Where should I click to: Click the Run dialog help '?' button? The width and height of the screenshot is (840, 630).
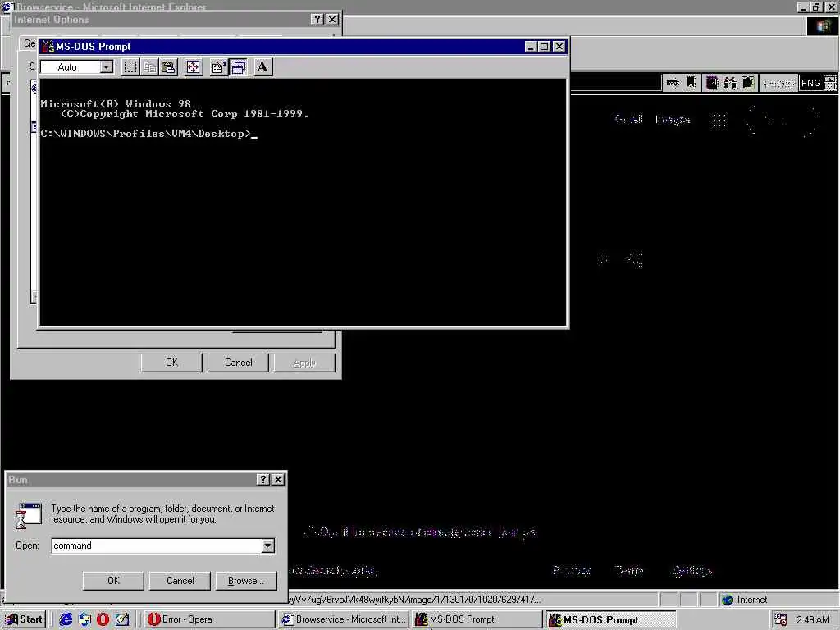pyautogui.click(x=263, y=479)
